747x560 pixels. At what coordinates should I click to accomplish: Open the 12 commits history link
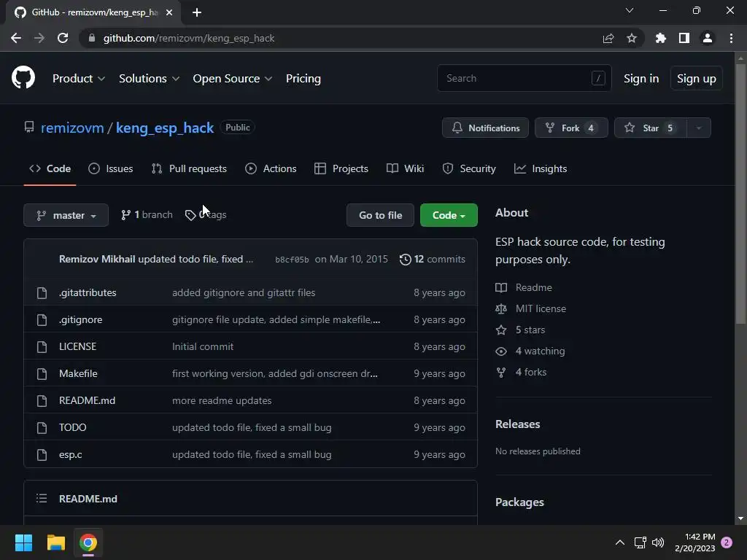433,260
